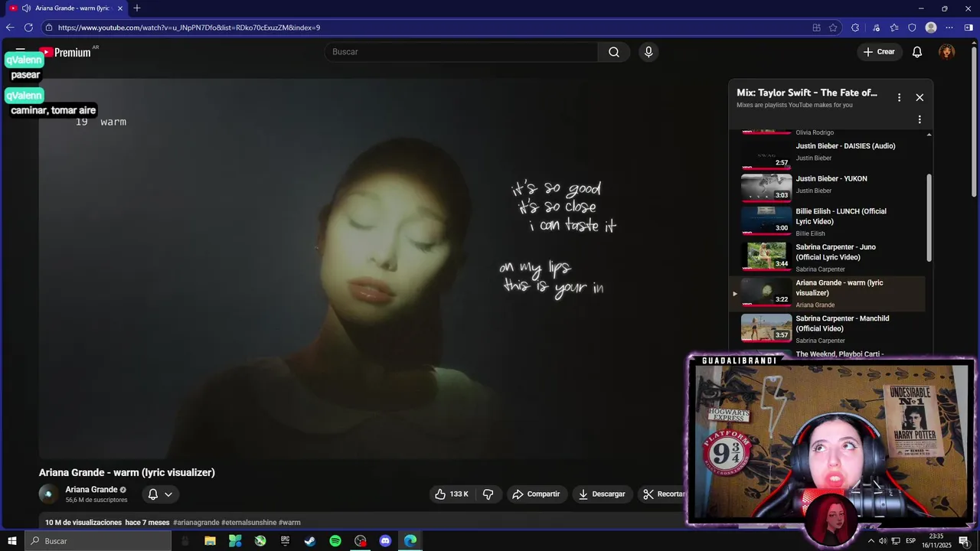Open the Ariana Grande channel avatar

tap(48, 494)
